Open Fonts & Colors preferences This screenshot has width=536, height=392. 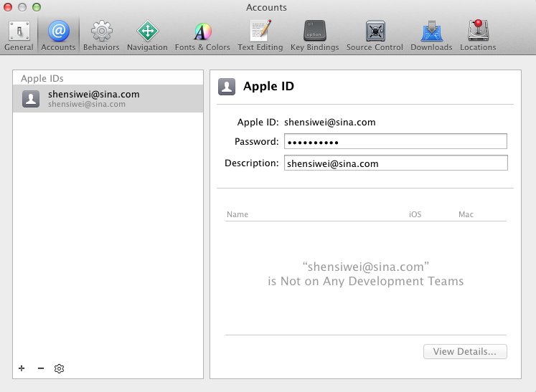[202, 36]
